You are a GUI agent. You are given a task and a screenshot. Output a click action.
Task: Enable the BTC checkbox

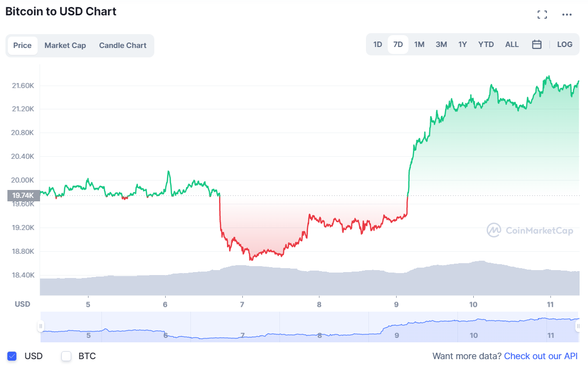pos(66,356)
